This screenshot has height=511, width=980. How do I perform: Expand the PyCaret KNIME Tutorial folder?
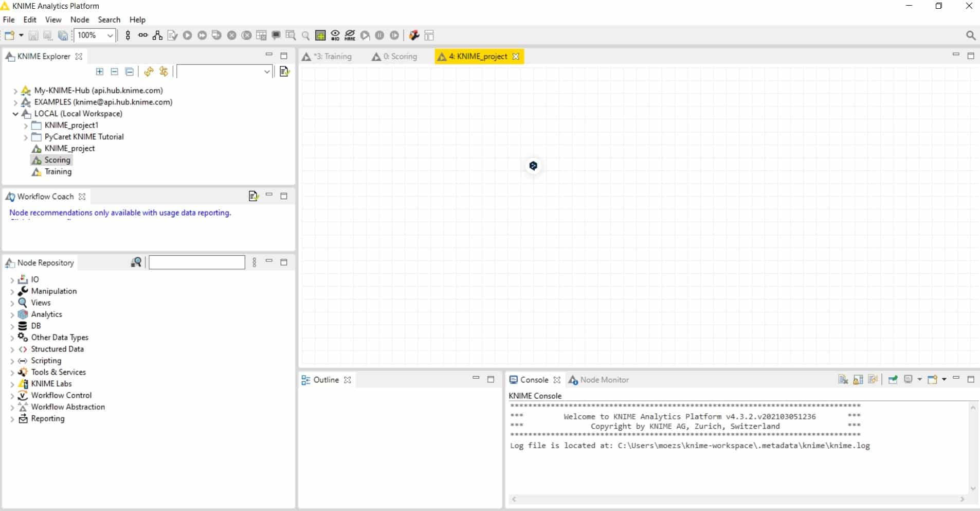[26, 137]
